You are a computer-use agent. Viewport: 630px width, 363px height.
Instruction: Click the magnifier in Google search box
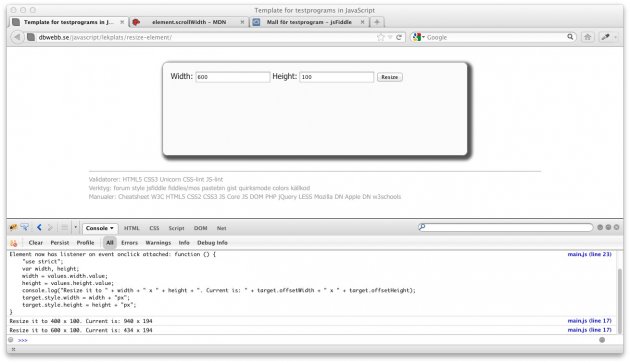click(x=570, y=37)
